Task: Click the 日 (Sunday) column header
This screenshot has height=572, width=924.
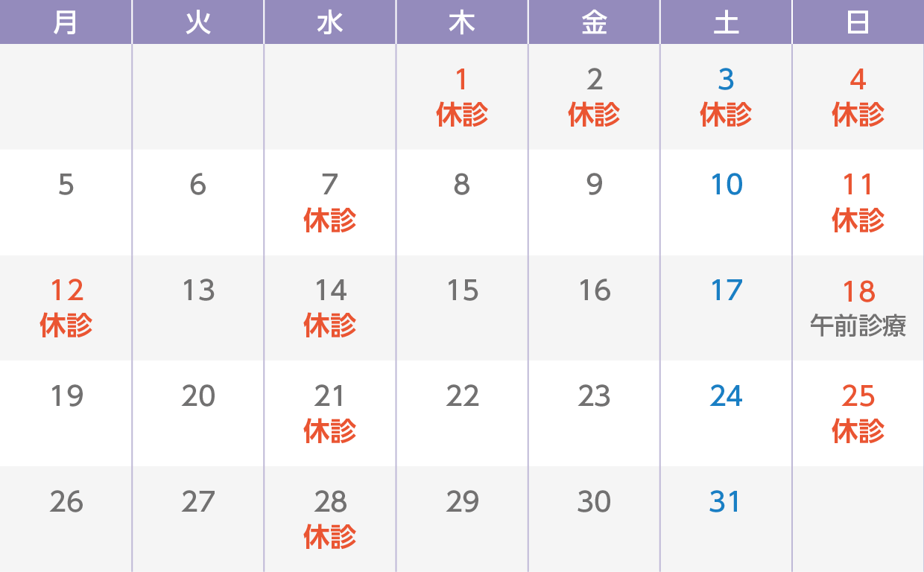Action: coord(858,23)
